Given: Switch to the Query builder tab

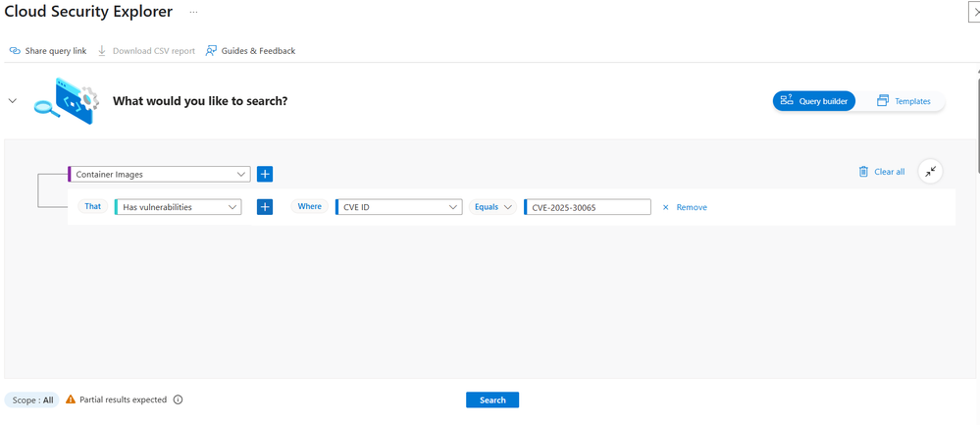Looking at the screenshot, I should [814, 101].
